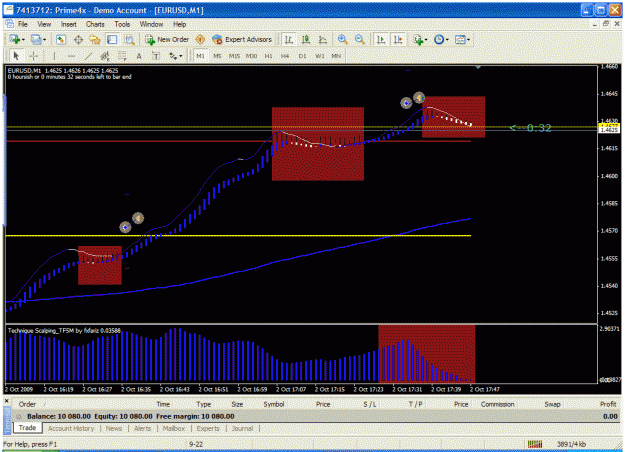The image size is (625, 452).
Task: Expand the New Chart dropdown arrow
Action: (x=23, y=39)
